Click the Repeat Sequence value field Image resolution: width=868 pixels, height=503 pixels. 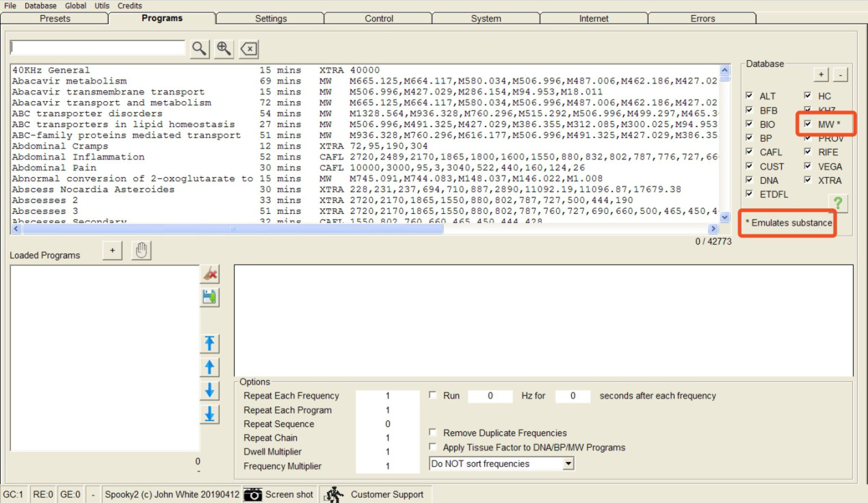pos(388,424)
